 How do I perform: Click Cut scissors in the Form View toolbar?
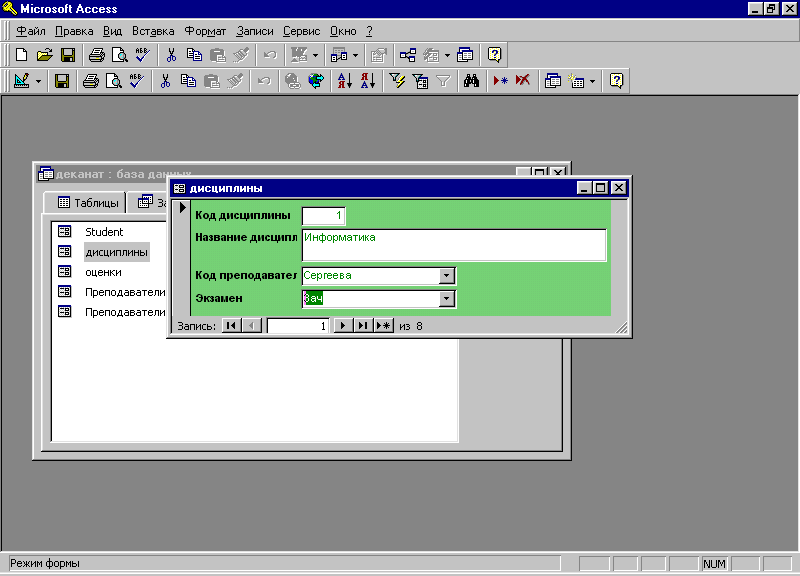(165, 81)
